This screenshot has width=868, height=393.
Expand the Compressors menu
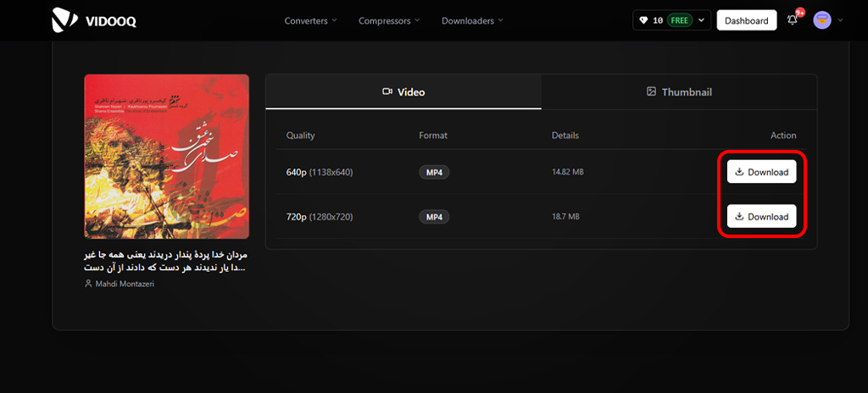point(389,20)
